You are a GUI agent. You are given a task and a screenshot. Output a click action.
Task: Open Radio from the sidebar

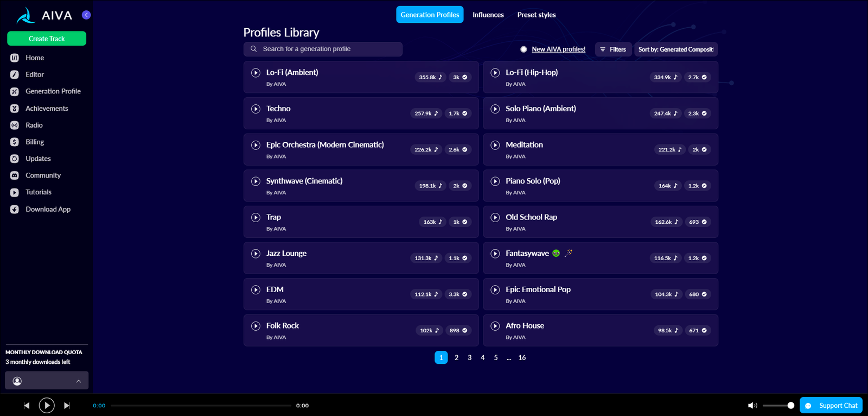click(x=34, y=125)
